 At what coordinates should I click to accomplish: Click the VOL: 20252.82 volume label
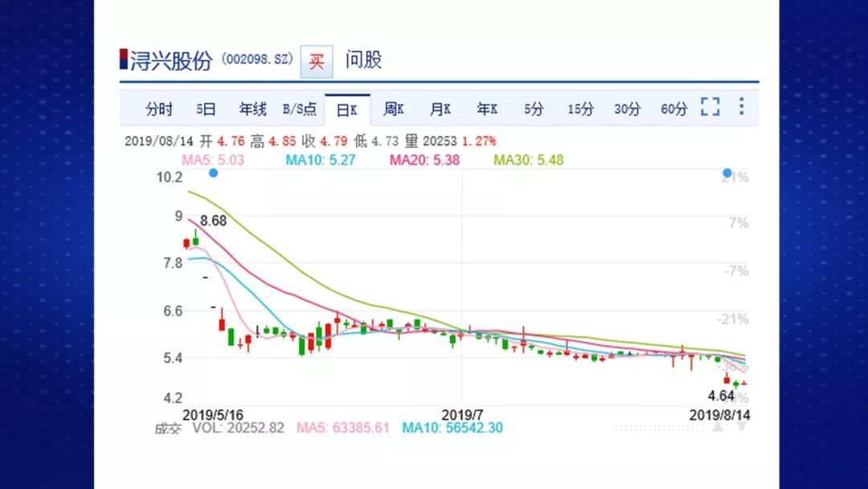pos(239,428)
